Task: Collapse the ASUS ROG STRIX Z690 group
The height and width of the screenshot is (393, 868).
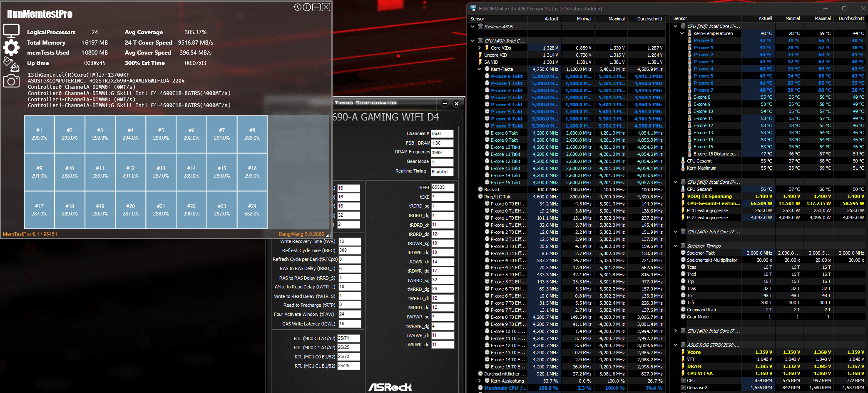Action: (x=676, y=345)
